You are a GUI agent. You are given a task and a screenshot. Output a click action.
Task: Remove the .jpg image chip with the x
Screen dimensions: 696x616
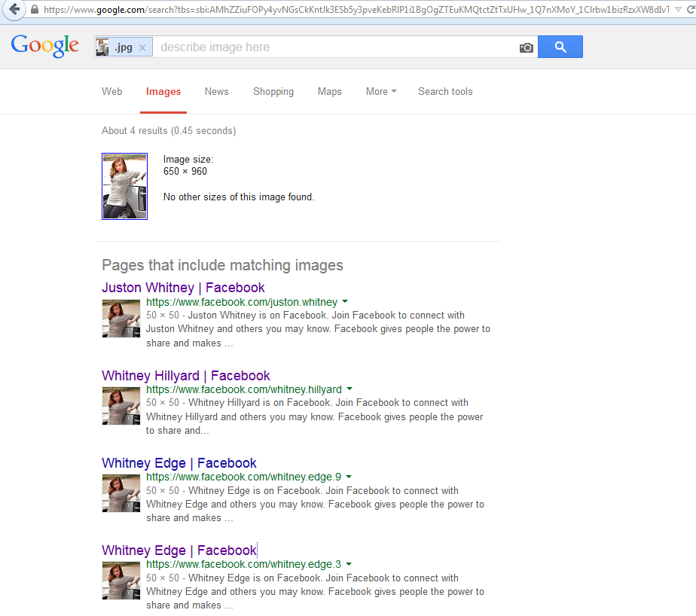tap(142, 47)
